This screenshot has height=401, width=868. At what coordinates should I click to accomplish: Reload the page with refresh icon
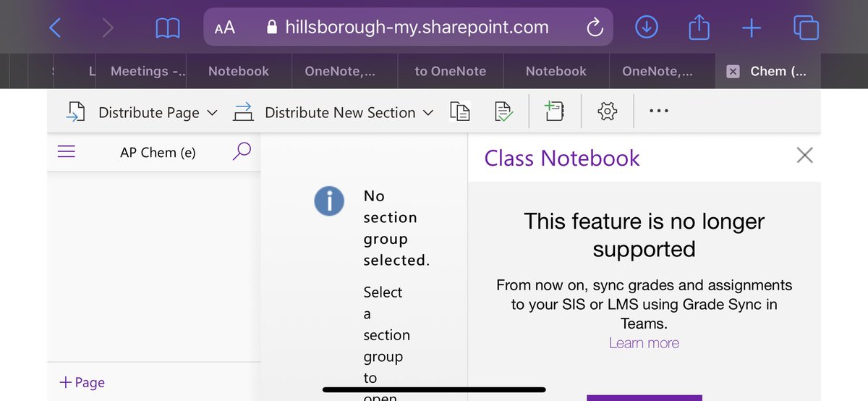click(594, 28)
